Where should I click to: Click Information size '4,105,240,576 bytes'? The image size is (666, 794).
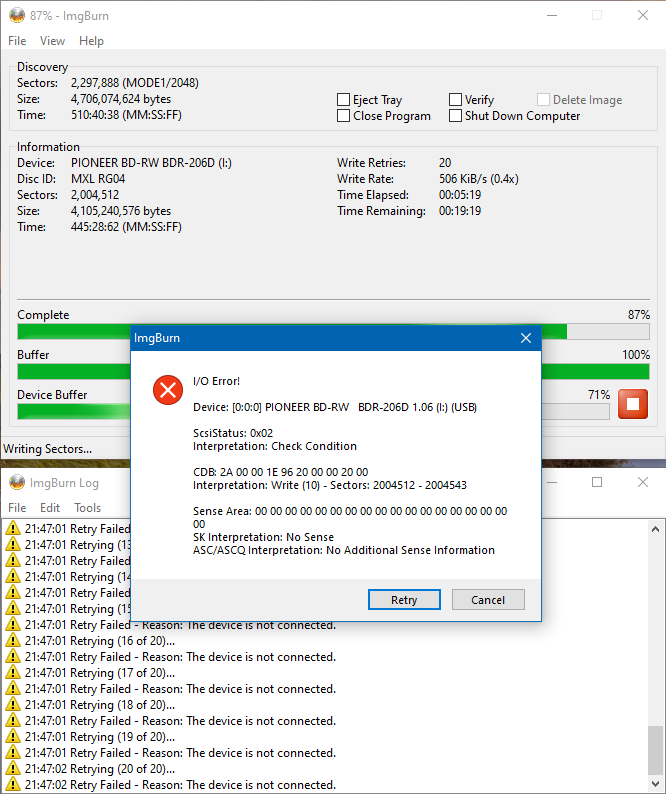click(x=121, y=211)
